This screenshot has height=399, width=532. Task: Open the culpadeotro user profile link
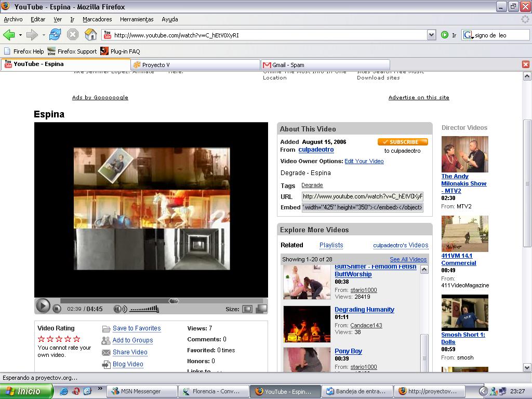point(316,150)
